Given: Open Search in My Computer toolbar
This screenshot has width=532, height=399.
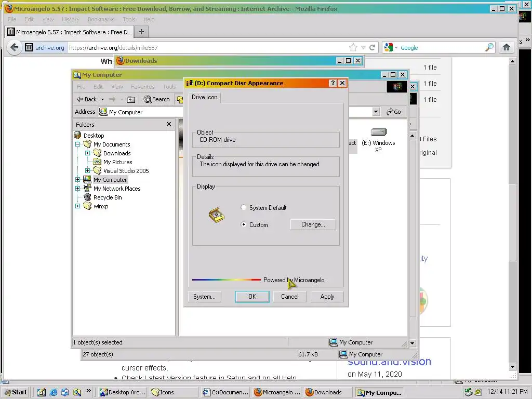Looking at the screenshot, I should 157,99.
